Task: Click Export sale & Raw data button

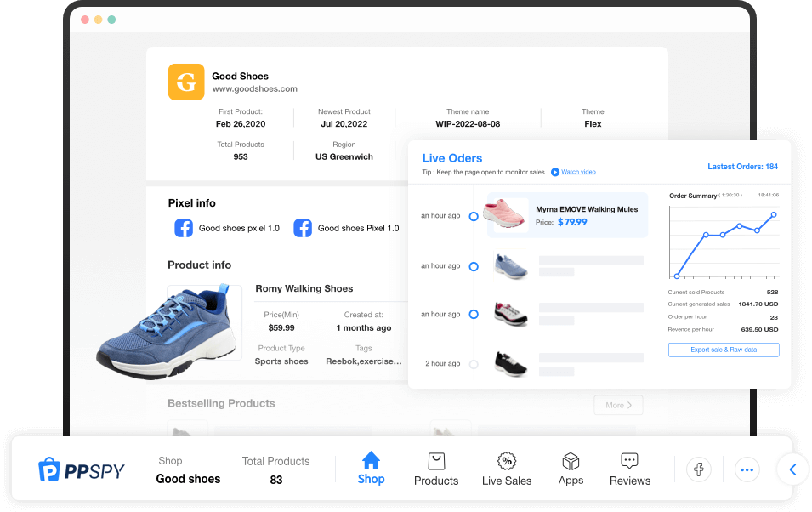Action: (724, 350)
